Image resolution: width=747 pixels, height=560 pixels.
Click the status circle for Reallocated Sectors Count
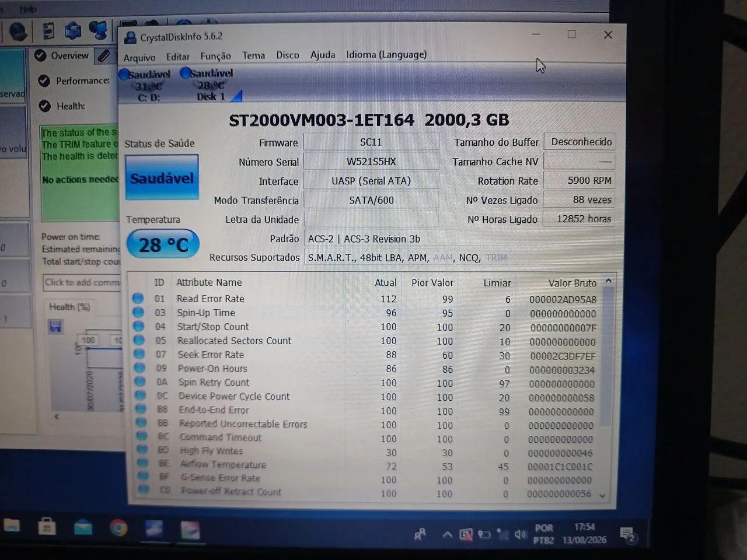click(x=139, y=340)
